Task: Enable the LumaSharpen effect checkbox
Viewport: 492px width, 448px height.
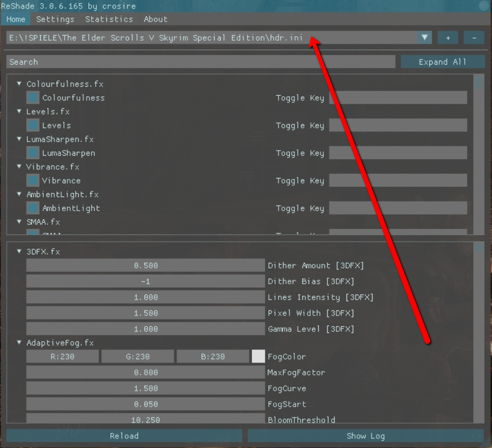Action: click(33, 153)
